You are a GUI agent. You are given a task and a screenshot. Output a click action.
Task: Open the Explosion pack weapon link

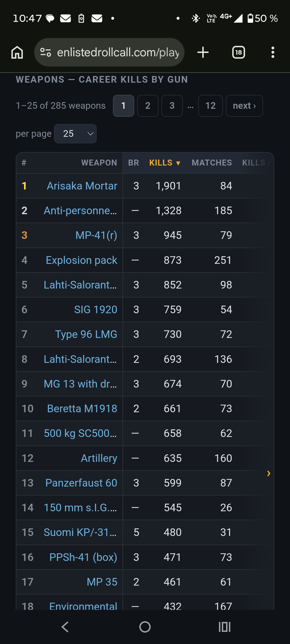point(81,260)
